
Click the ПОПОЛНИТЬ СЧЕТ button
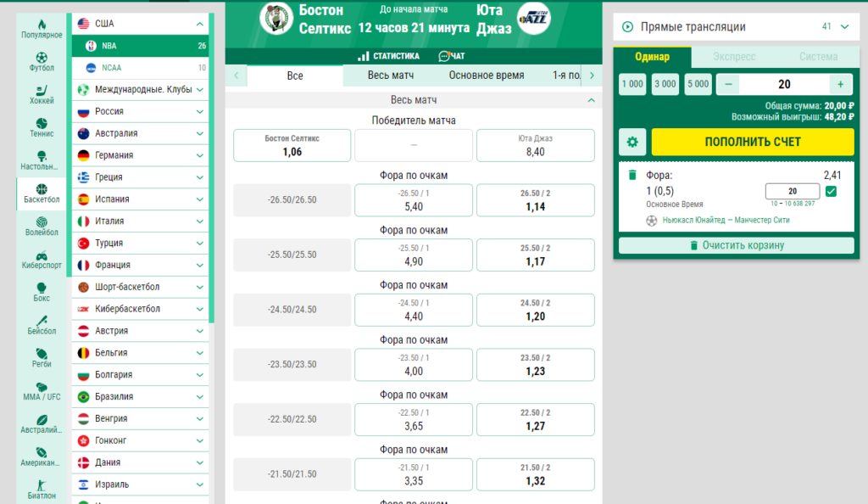click(753, 142)
